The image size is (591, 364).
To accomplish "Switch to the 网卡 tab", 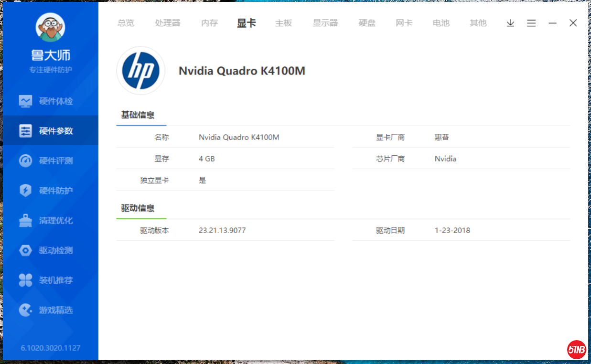I will [404, 23].
